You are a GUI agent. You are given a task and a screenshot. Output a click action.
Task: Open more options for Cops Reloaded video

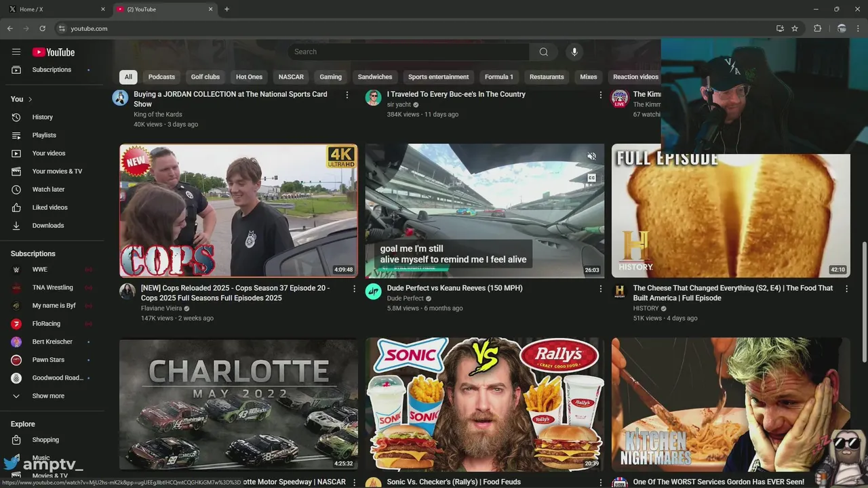coord(354,289)
